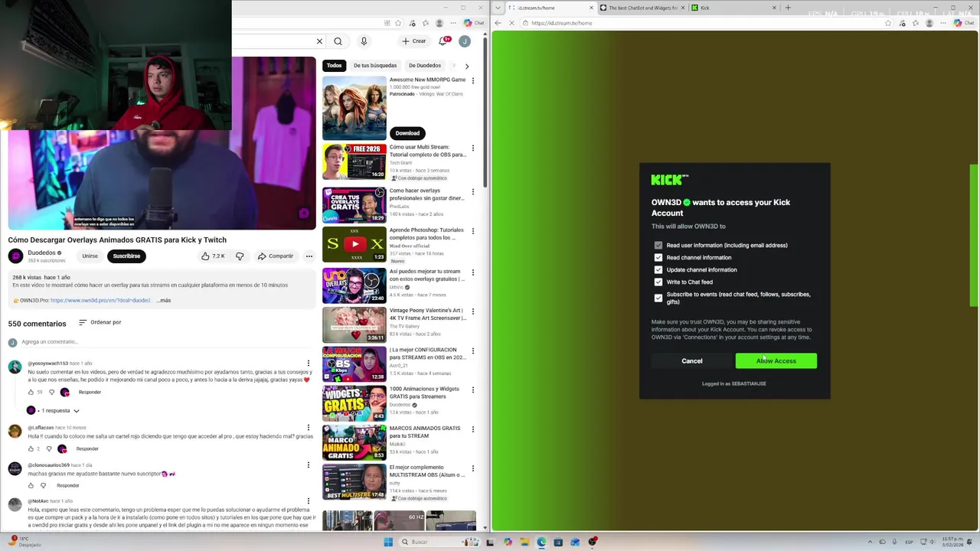
Task: Click the Suscribirse button
Action: pyautogui.click(x=126, y=256)
